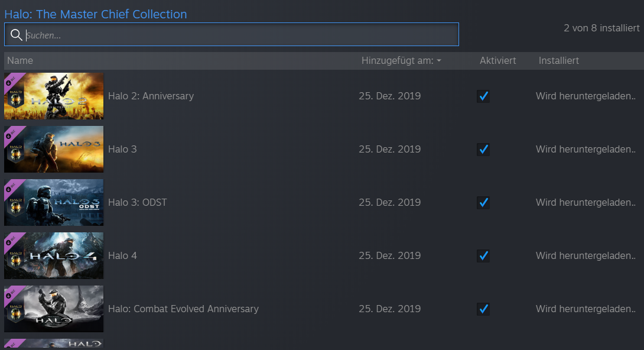Uncheck the Halo 4 Aktiviert checkbox
644x350 pixels.
tap(483, 255)
